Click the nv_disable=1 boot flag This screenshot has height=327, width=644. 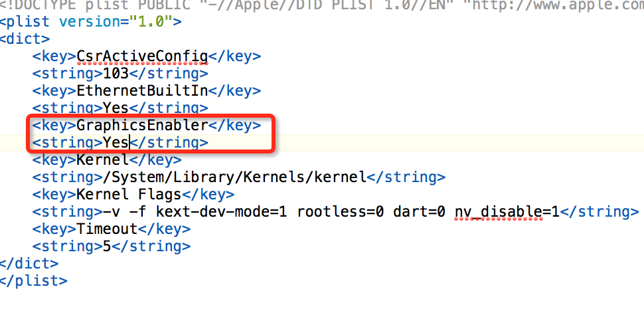pos(507,212)
